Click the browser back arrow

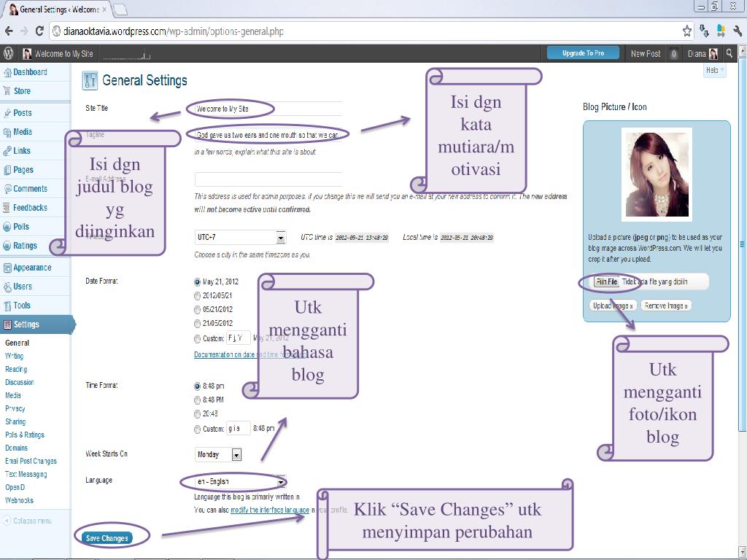(9, 31)
